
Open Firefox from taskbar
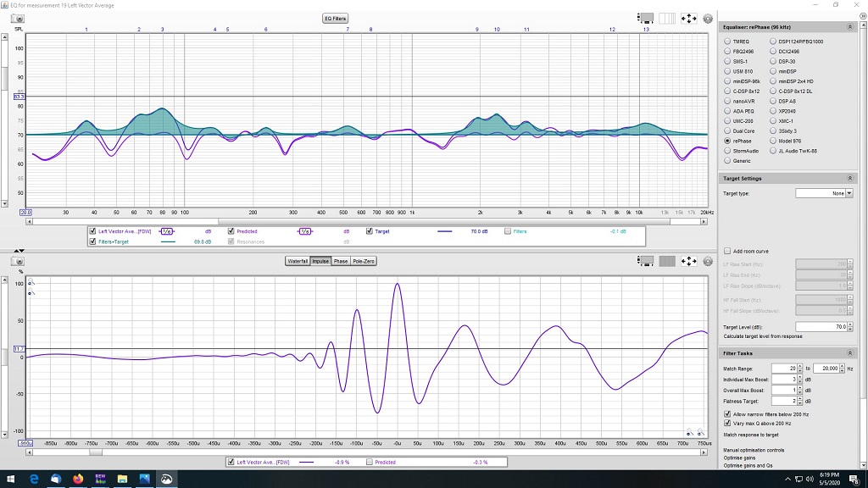[x=78, y=480]
